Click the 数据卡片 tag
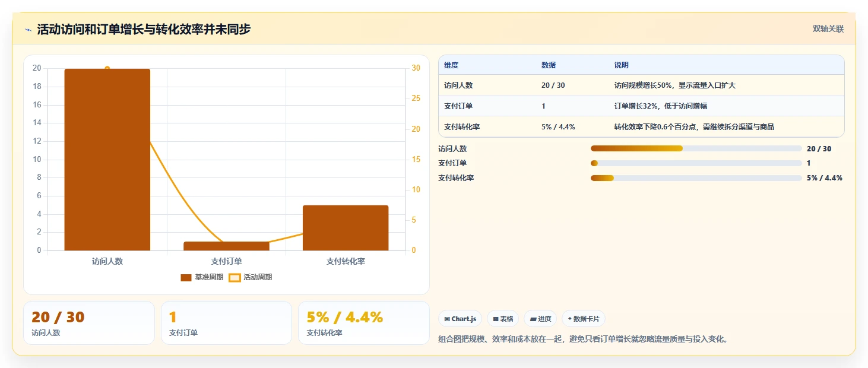The width and height of the screenshot is (868, 368). 584,319
